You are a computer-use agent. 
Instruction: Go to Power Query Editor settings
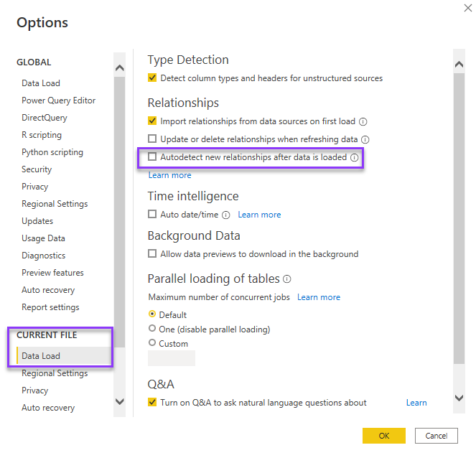tap(58, 100)
